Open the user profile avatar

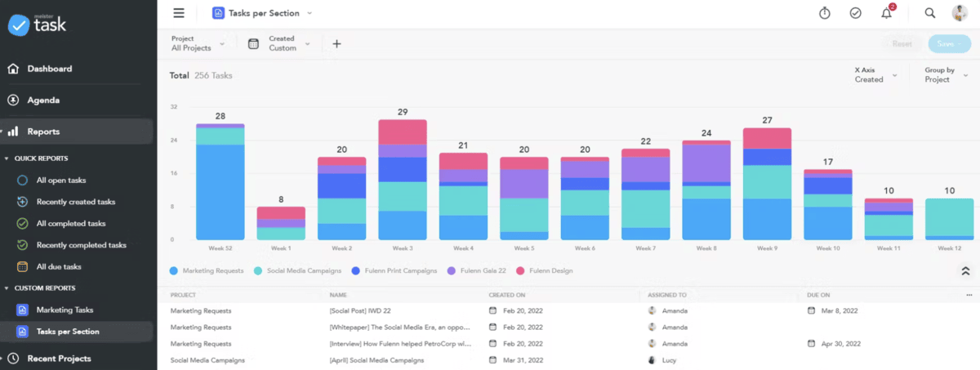click(960, 13)
